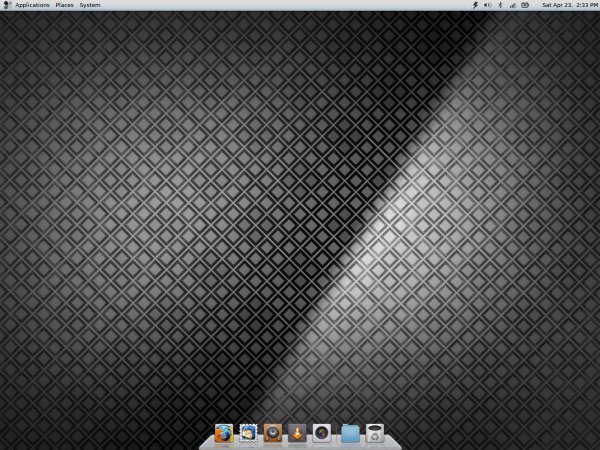Open the Trash in the dock
This screenshot has height=450, width=600.
(x=375, y=434)
